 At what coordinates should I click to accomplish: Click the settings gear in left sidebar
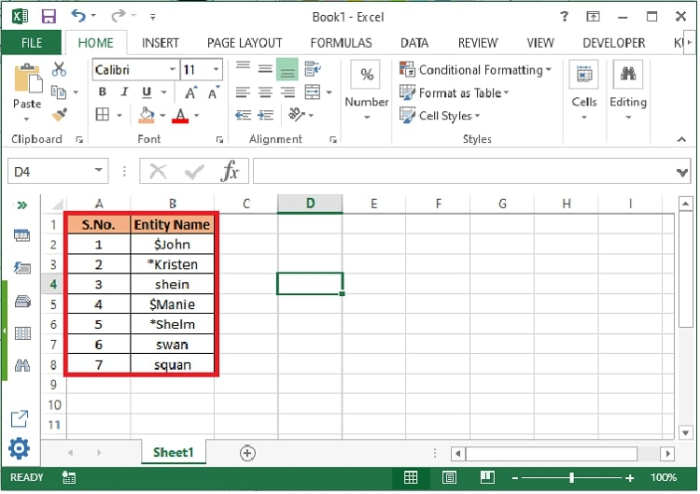click(x=19, y=448)
